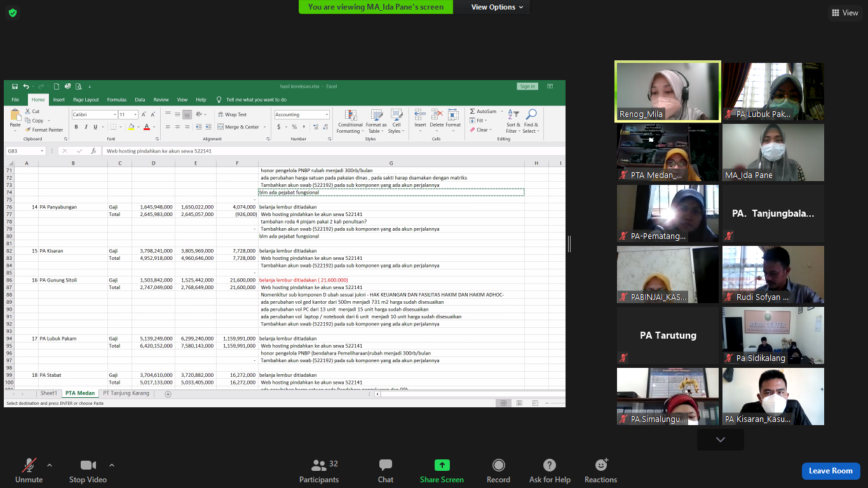Screen dimensions: 868x488
Task: Open the Reactions menu
Action: (x=600, y=471)
